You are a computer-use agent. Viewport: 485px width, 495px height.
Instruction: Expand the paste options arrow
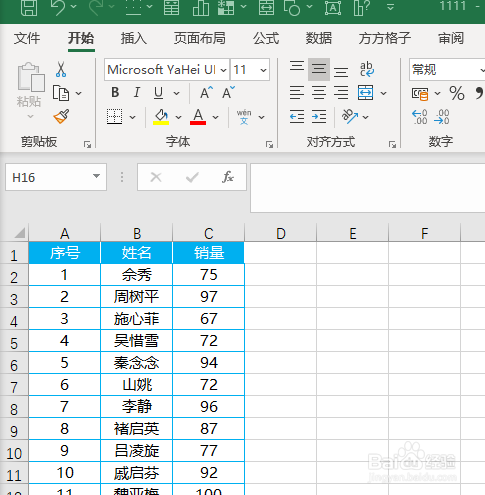pyautogui.click(x=30, y=116)
